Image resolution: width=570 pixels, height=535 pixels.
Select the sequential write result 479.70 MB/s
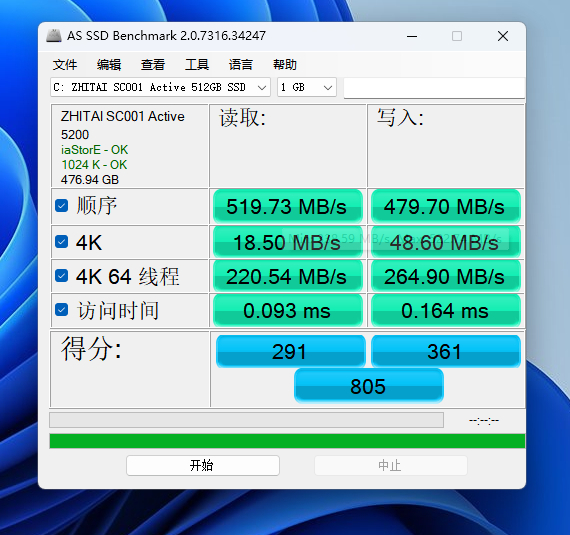(446, 206)
